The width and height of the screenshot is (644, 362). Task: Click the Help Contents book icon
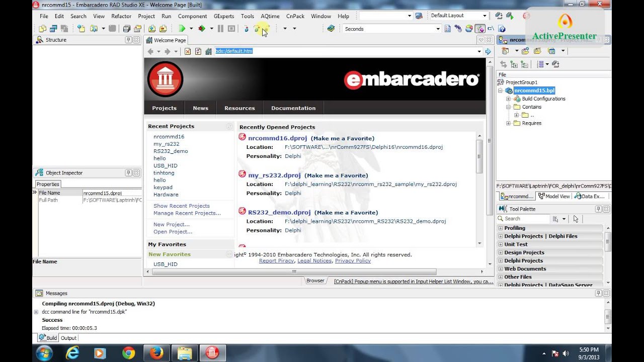[x=331, y=29]
